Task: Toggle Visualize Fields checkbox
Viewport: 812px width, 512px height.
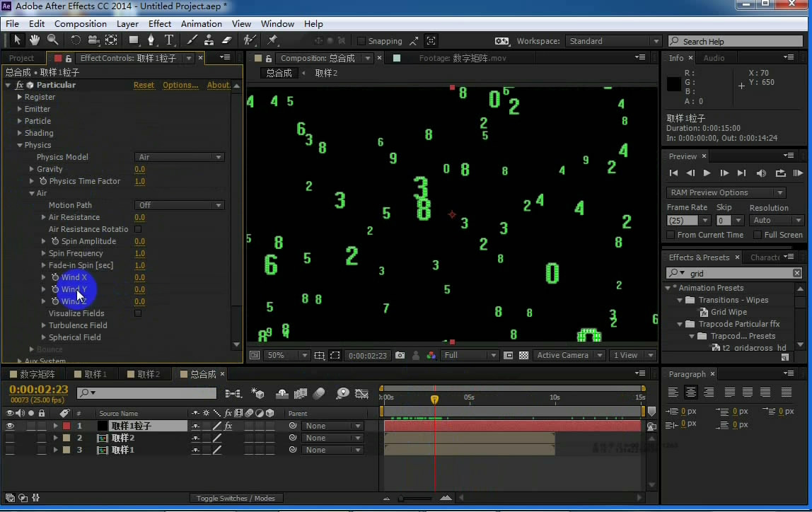Action: click(x=138, y=313)
